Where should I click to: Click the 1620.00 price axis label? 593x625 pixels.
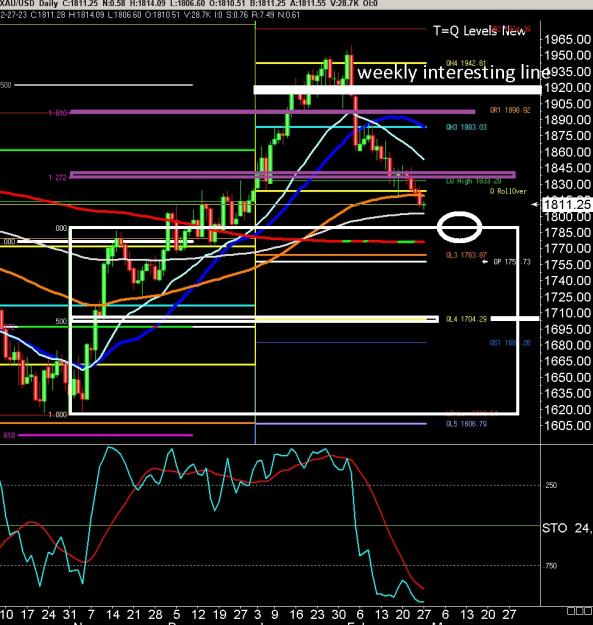tap(567, 410)
